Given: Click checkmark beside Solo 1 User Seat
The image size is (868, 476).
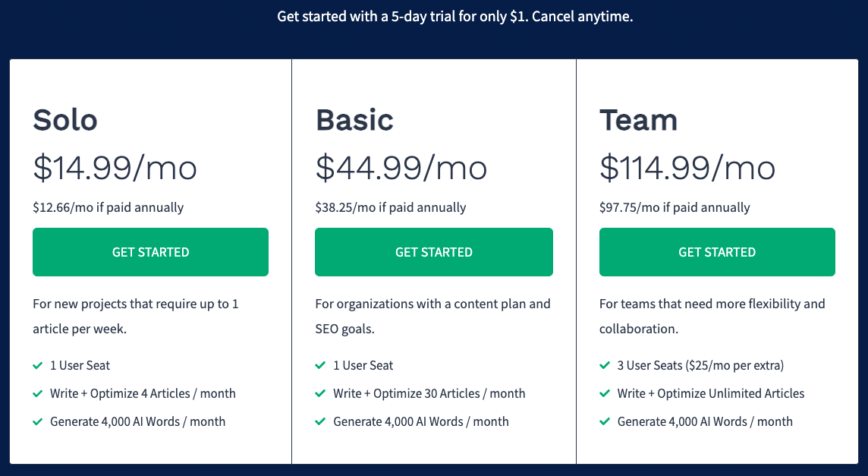Looking at the screenshot, I should coord(38,366).
